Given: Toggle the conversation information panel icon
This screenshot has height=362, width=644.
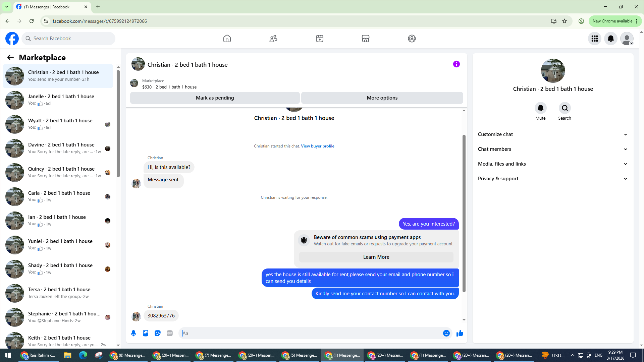Looking at the screenshot, I should pyautogui.click(x=457, y=64).
